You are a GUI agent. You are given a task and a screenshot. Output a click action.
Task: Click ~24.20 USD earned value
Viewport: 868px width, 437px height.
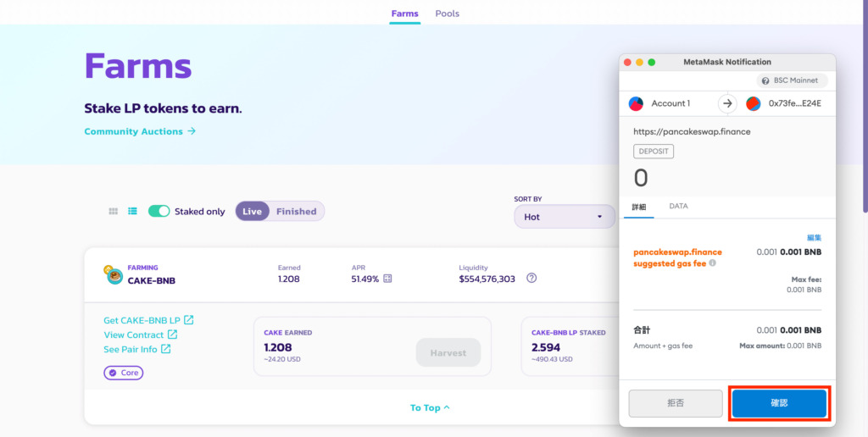(282, 360)
